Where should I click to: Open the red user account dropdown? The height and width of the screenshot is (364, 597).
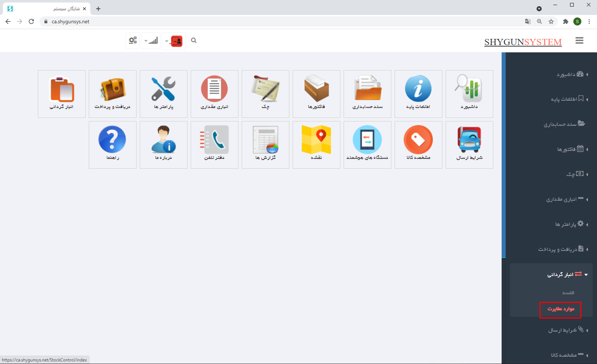click(x=174, y=41)
